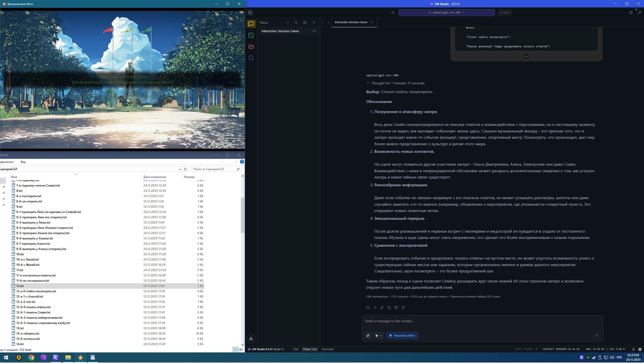This screenshot has height=363, width=644.
Task: Open the Developer terminal sidebar icon
Action: pos(251,35)
